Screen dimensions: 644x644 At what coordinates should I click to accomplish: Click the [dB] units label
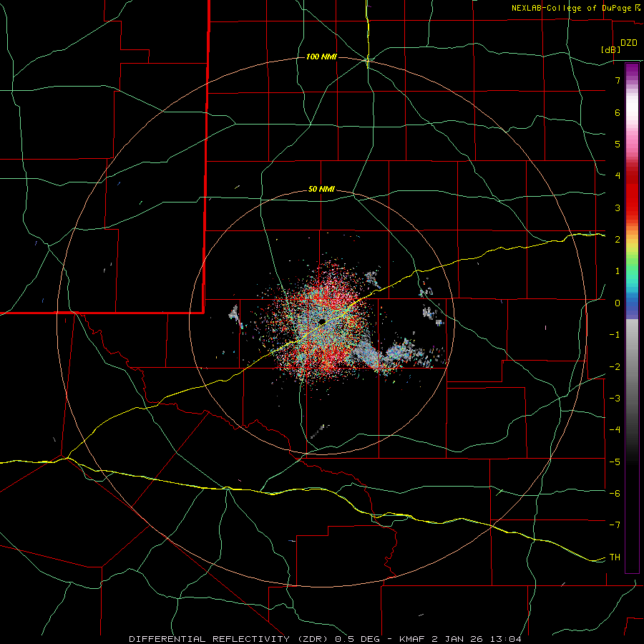click(x=611, y=49)
